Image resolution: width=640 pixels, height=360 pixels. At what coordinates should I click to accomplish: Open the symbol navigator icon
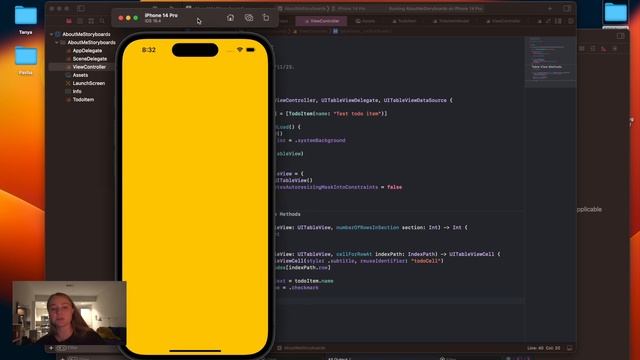91,21
